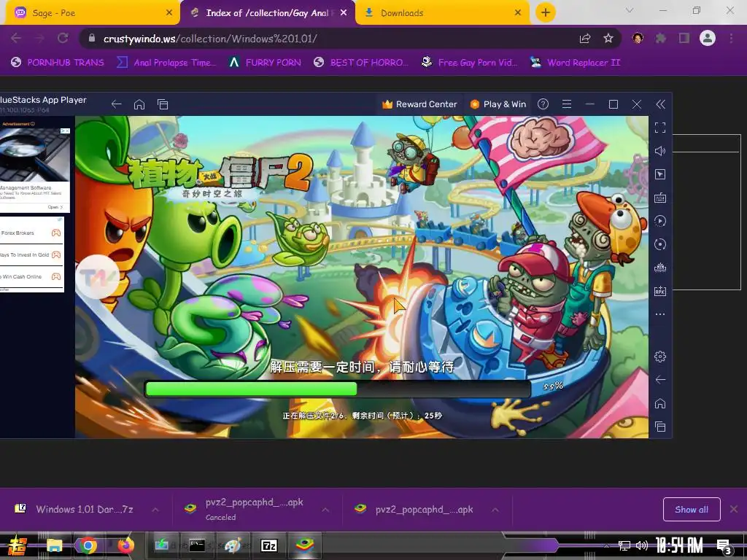This screenshot has height=560, width=747.
Task: Click the Win Cash Online ad link
Action: click(x=21, y=276)
